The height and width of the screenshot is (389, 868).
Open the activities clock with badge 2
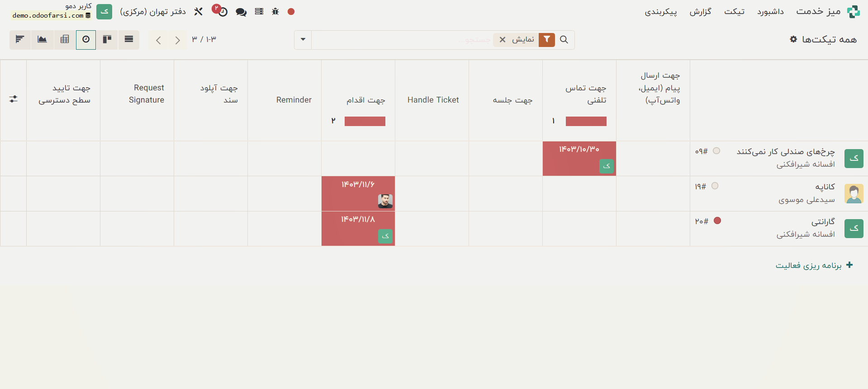pos(220,11)
